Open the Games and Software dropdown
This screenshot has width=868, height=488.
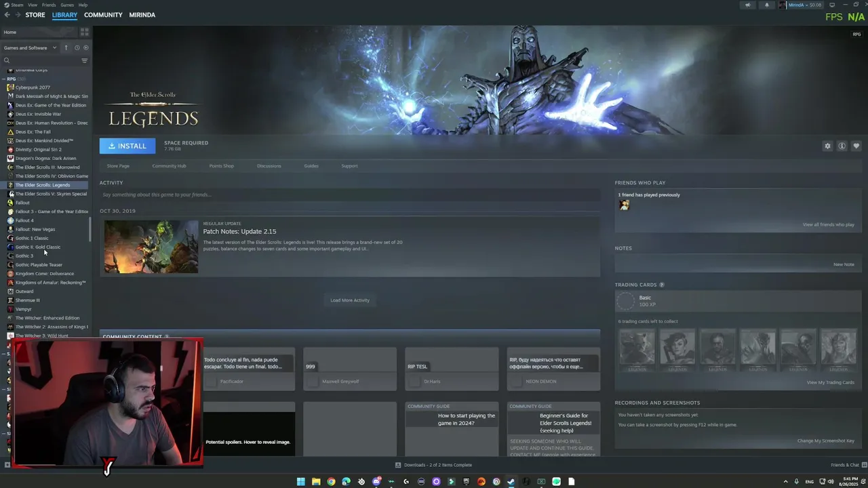click(x=31, y=47)
